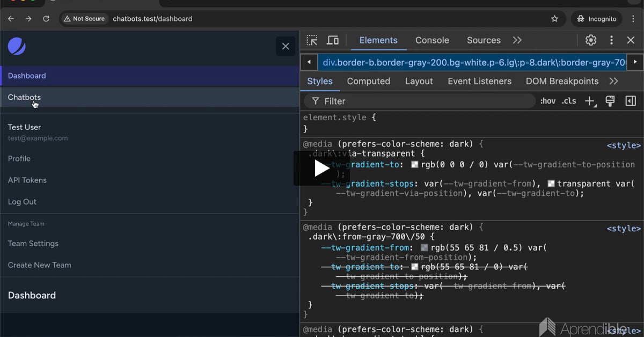Image resolution: width=644 pixels, height=337 pixels.
Task: Bookmark this page with the star icon
Action: (554, 19)
